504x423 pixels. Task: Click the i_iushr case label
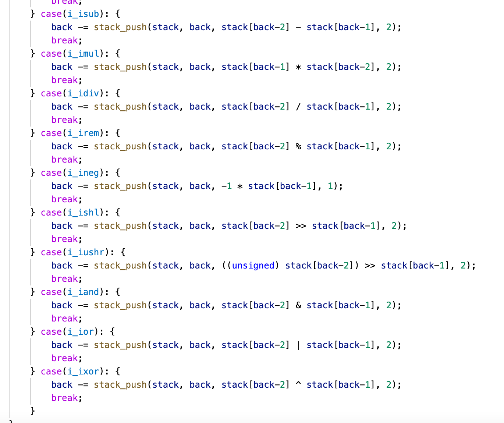tap(86, 252)
